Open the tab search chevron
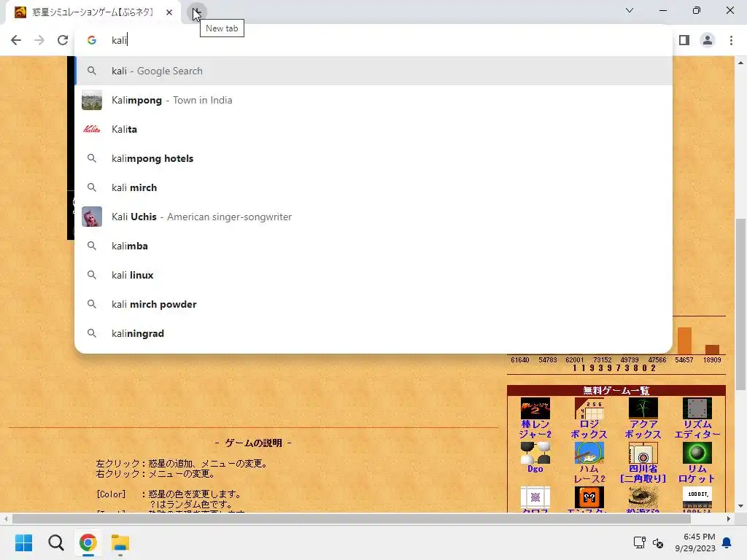The height and width of the screenshot is (560, 747). coord(630,10)
